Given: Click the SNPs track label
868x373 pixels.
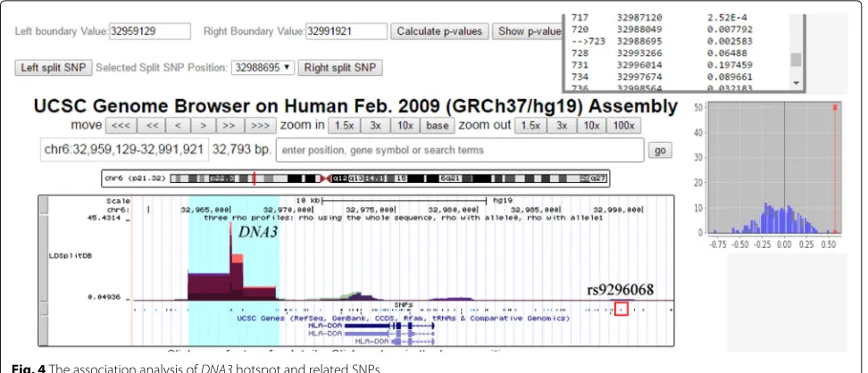Looking at the screenshot, I should pyautogui.click(x=403, y=304).
